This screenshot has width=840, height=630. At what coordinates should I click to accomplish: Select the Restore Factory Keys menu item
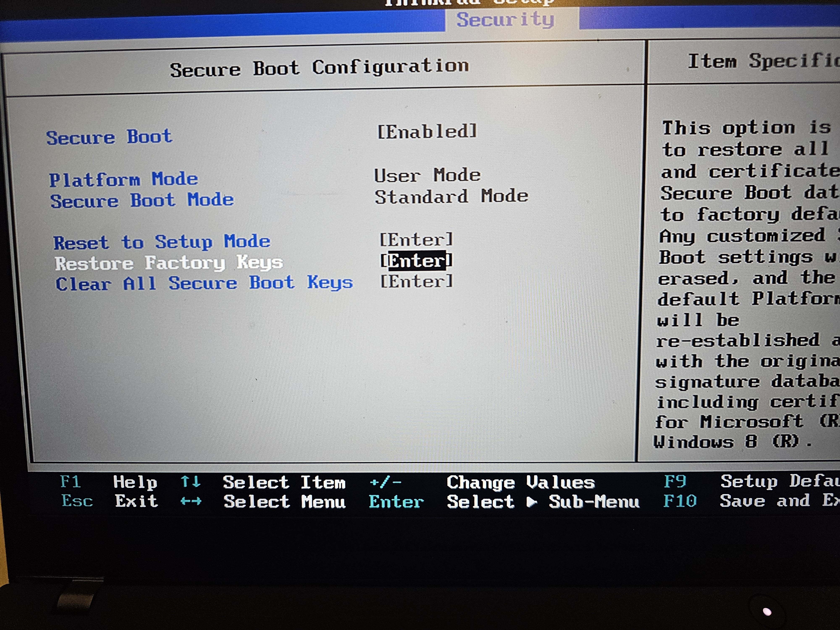169,263
